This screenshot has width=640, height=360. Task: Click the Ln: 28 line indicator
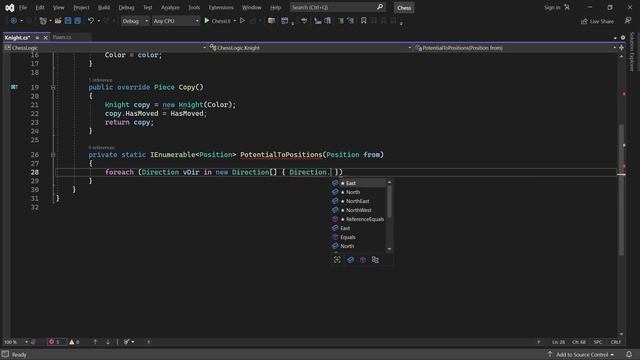tap(559, 342)
